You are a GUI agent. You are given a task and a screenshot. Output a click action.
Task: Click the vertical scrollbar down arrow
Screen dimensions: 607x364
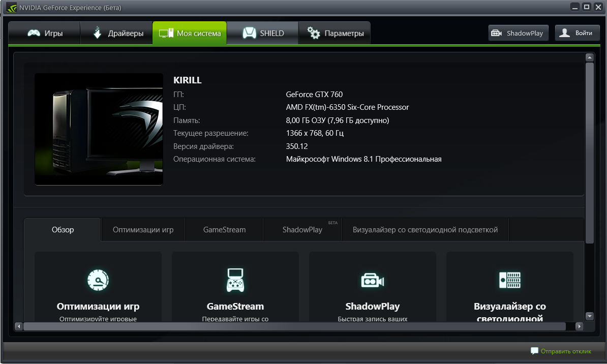point(590,316)
